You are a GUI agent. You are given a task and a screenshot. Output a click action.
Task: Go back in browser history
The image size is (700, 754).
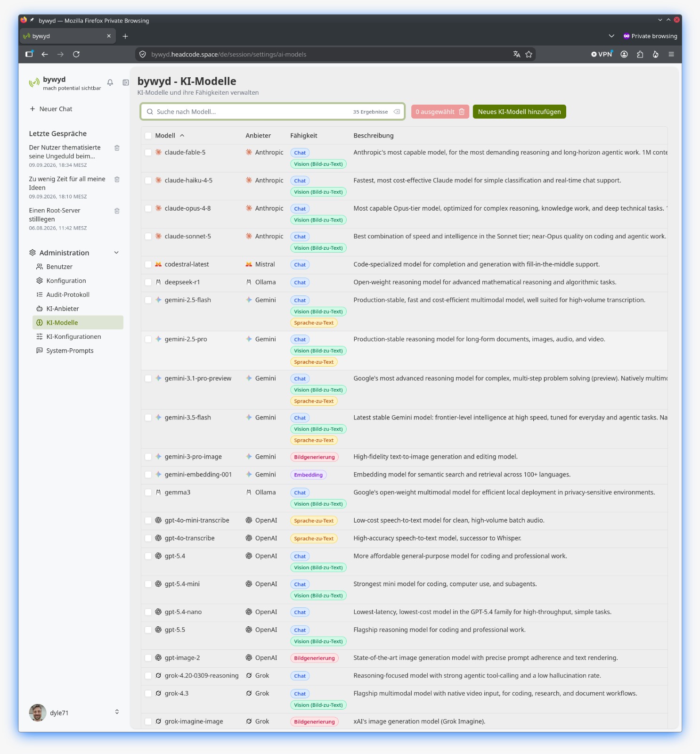pos(45,54)
